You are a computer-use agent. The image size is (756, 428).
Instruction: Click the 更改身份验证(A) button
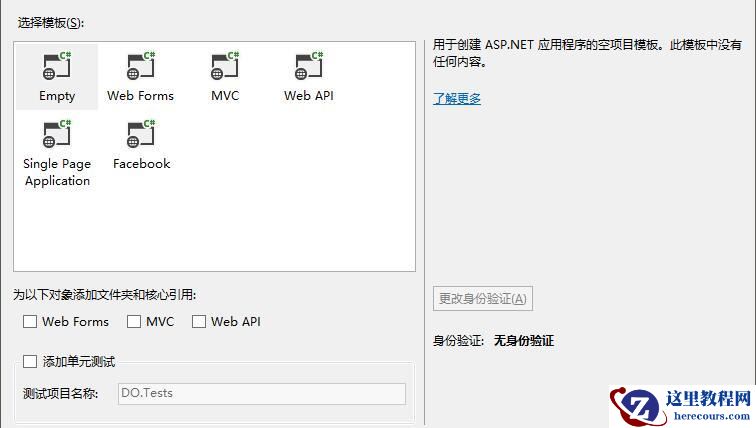483,299
